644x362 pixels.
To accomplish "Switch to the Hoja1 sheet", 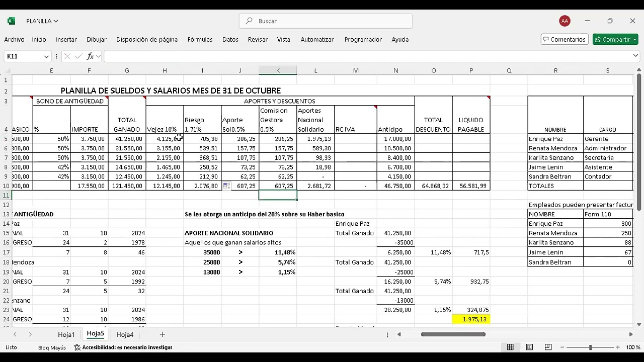I will 66,334.
